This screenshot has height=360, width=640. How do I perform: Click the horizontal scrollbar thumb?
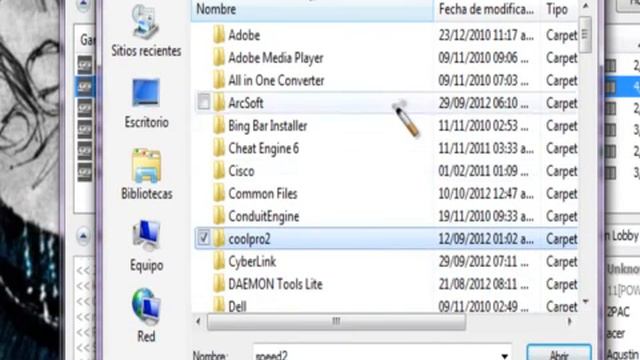(336, 322)
